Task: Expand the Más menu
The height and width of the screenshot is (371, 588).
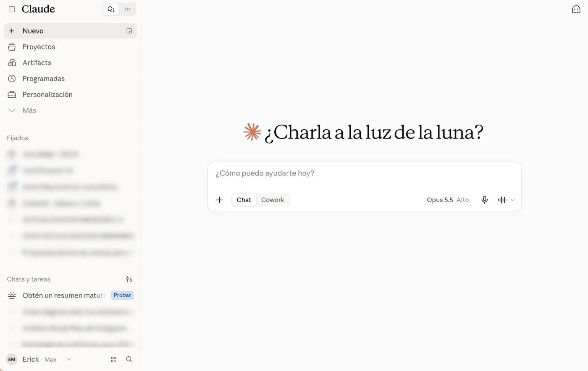Action: coord(71,110)
